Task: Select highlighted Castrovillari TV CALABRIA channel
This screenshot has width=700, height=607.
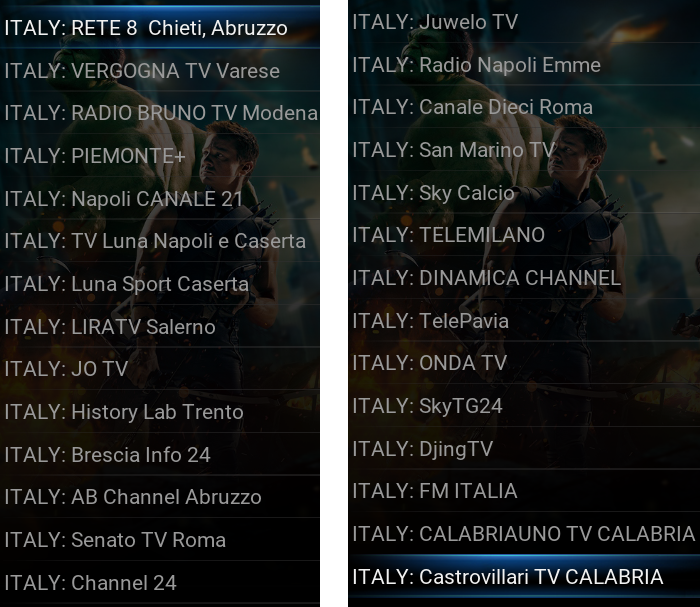Action: pos(524,576)
